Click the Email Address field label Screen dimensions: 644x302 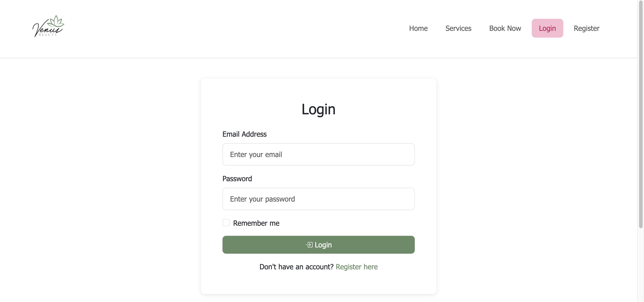coord(244,134)
